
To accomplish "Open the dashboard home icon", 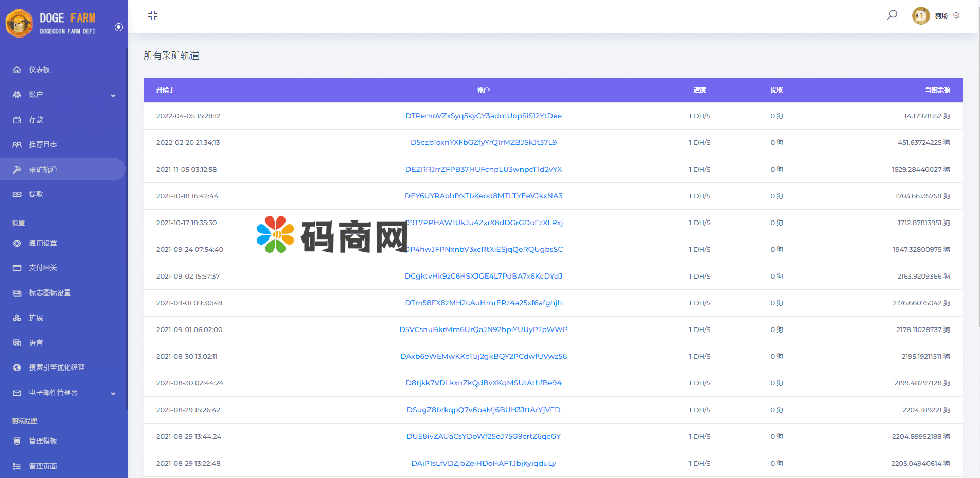I will (17, 70).
